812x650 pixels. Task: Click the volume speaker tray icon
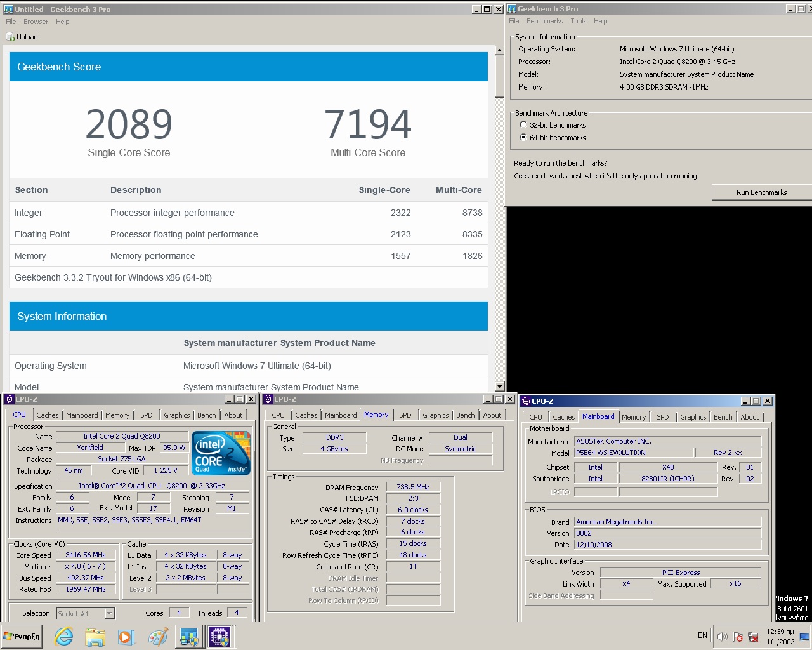click(722, 636)
